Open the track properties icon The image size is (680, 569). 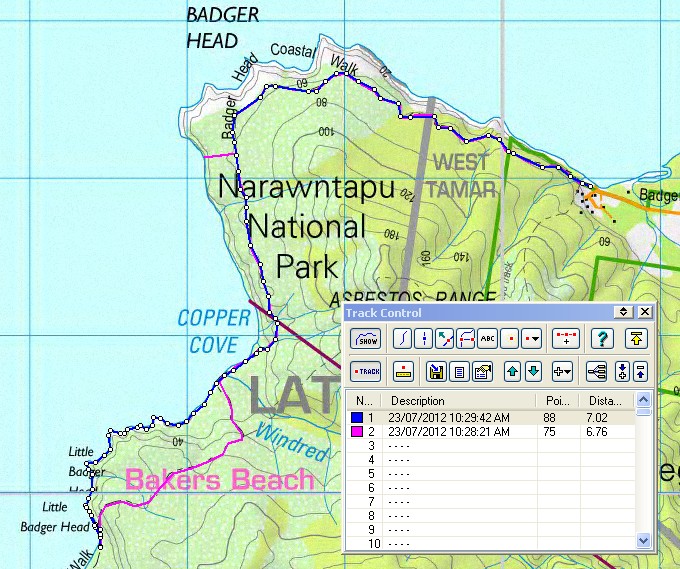point(481,371)
